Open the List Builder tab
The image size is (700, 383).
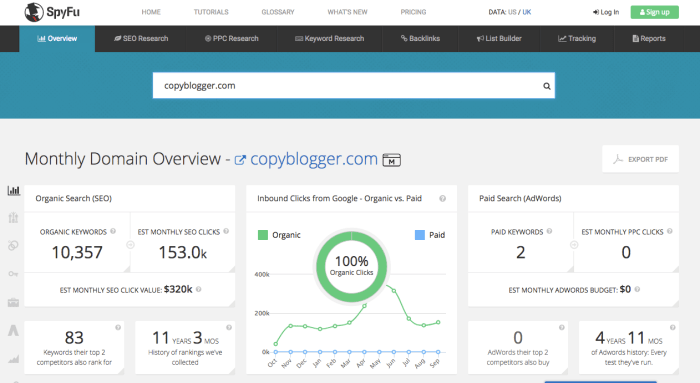point(499,38)
